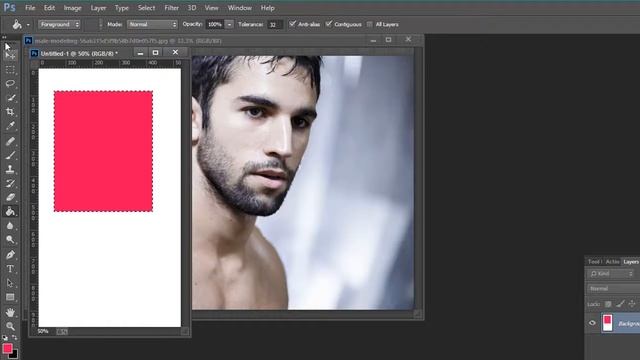Screen dimensions: 640x360
Task: Toggle the Anti-alias checkbox
Action: pos(292,24)
